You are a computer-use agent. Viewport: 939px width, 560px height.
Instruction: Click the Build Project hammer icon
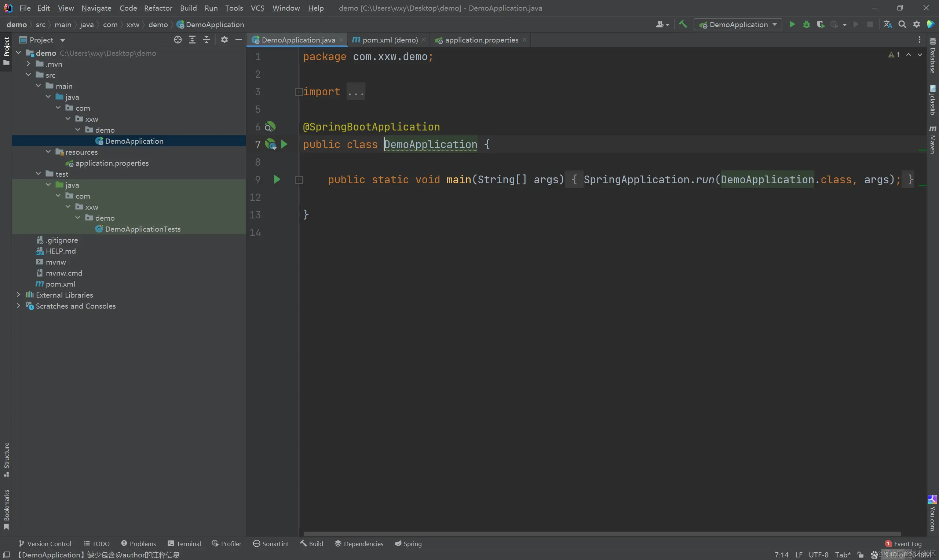click(683, 25)
